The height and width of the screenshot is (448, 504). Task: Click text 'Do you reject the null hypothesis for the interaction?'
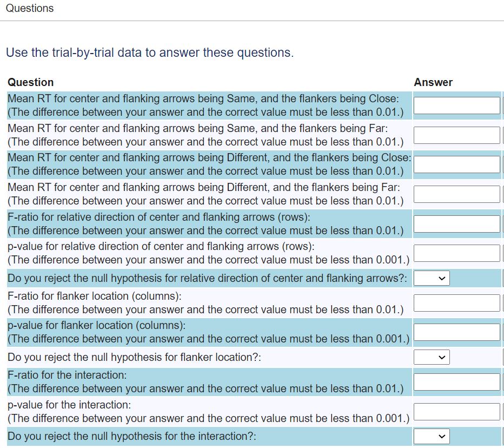(x=132, y=437)
